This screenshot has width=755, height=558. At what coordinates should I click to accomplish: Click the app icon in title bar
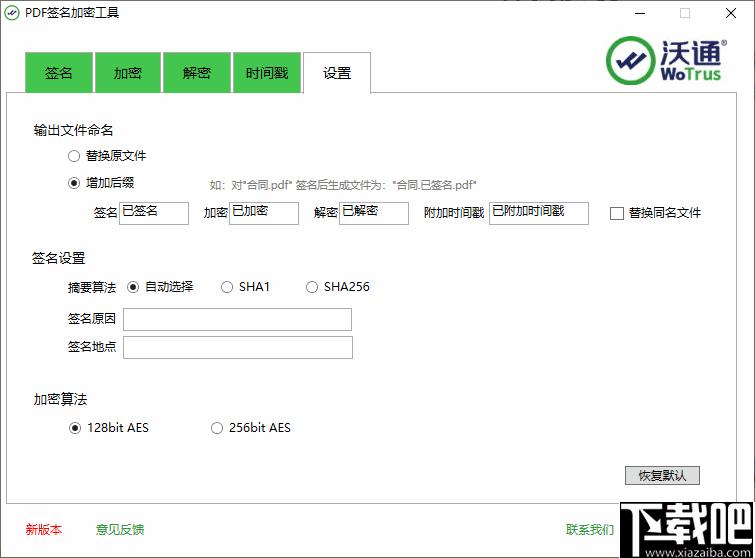pyautogui.click(x=12, y=13)
